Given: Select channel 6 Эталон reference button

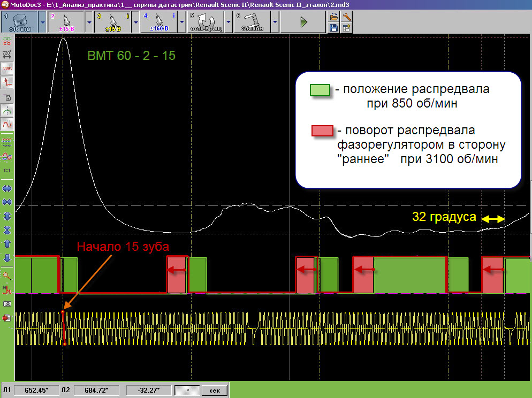Looking at the screenshot, I should 253,22.
